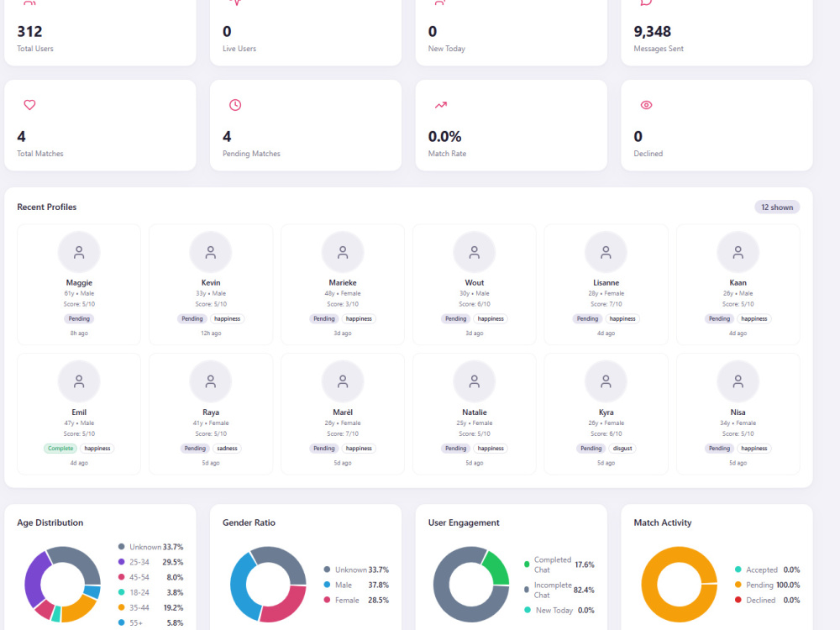Open Maggie's profile avatar
Screen dimensions: 840x630
point(79,252)
